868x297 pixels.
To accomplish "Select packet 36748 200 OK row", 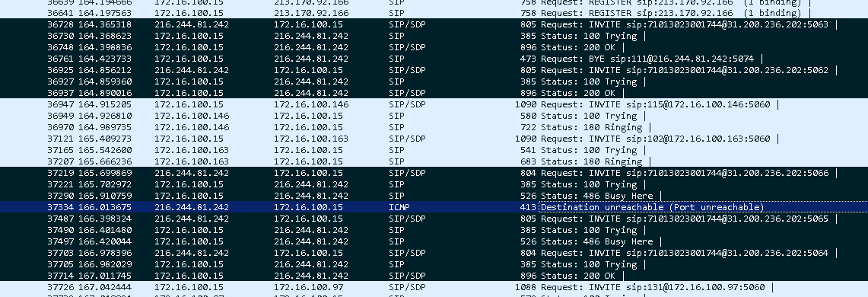I will (434, 47).
